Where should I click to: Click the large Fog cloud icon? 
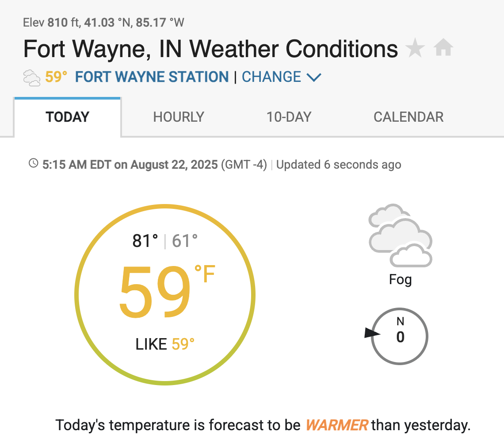tap(400, 235)
